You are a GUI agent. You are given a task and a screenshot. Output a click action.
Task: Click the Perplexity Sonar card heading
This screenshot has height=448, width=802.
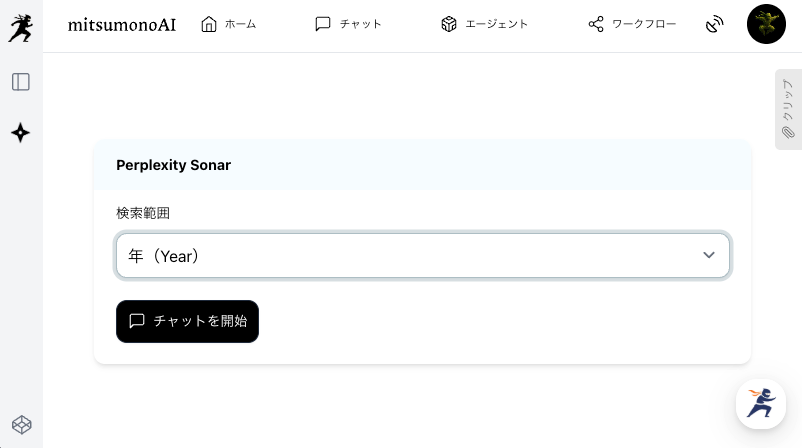click(x=173, y=165)
